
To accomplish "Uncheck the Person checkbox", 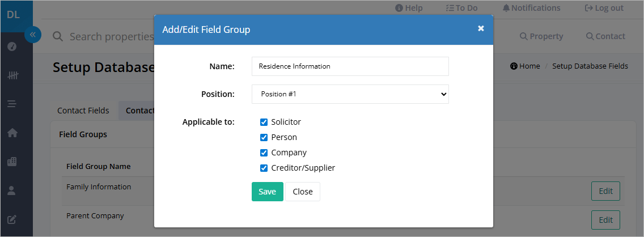I will tap(264, 137).
